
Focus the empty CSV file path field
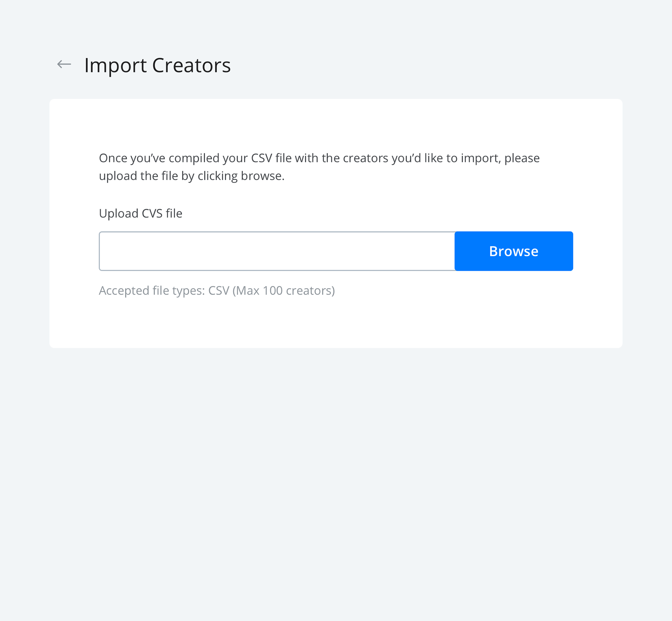coord(277,251)
